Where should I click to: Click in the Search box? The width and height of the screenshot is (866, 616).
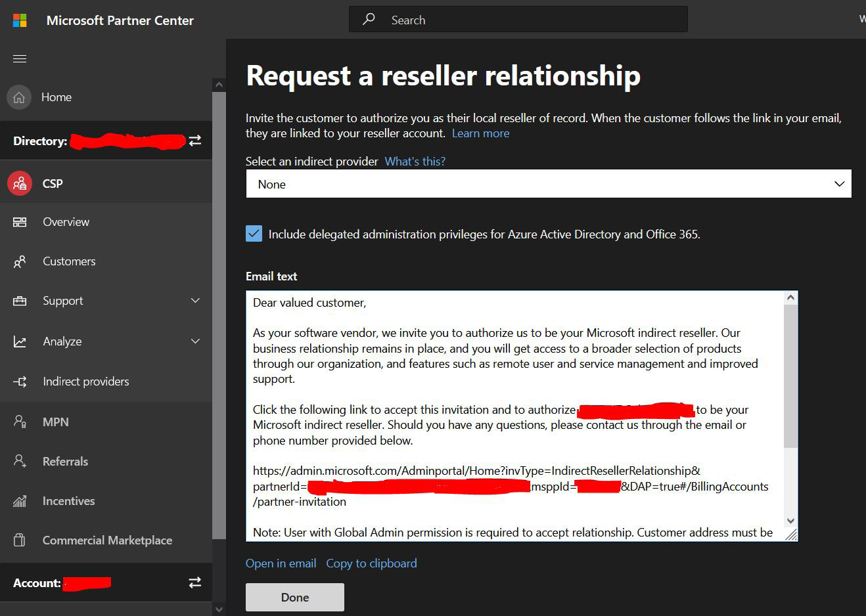click(518, 20)
